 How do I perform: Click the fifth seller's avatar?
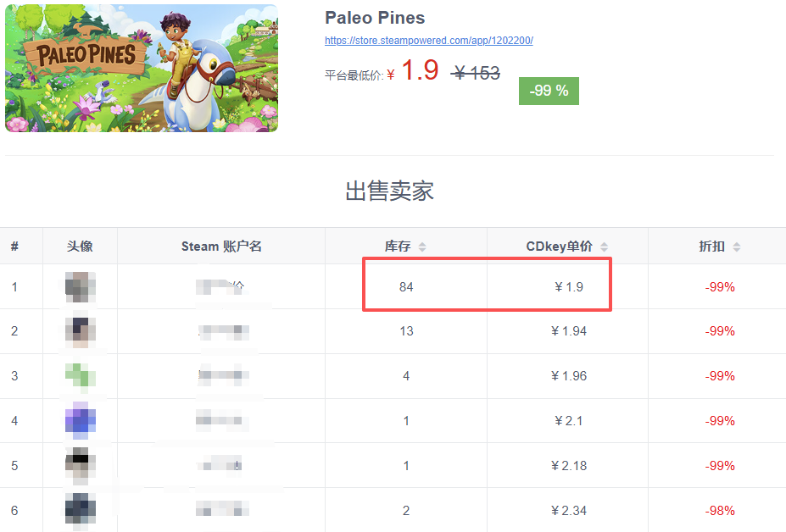pos(81,465)
